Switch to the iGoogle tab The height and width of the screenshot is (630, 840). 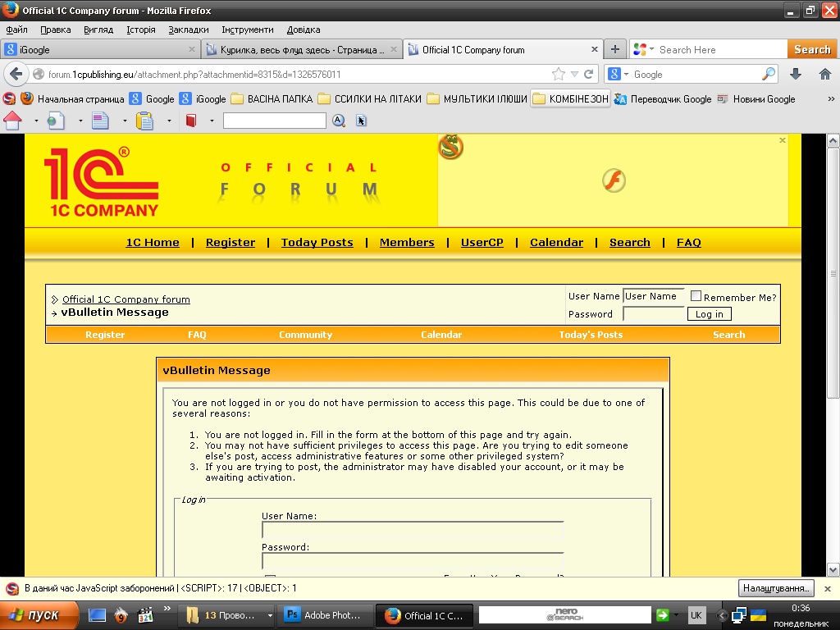[101, 49]
